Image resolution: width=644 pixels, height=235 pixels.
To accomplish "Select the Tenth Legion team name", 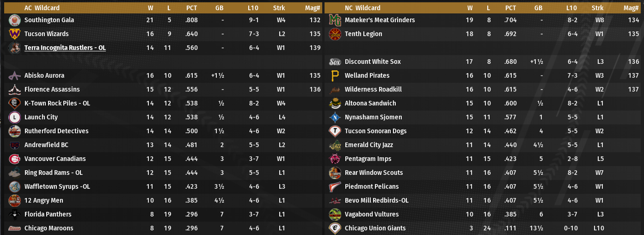I will click(x=363, y=34).
